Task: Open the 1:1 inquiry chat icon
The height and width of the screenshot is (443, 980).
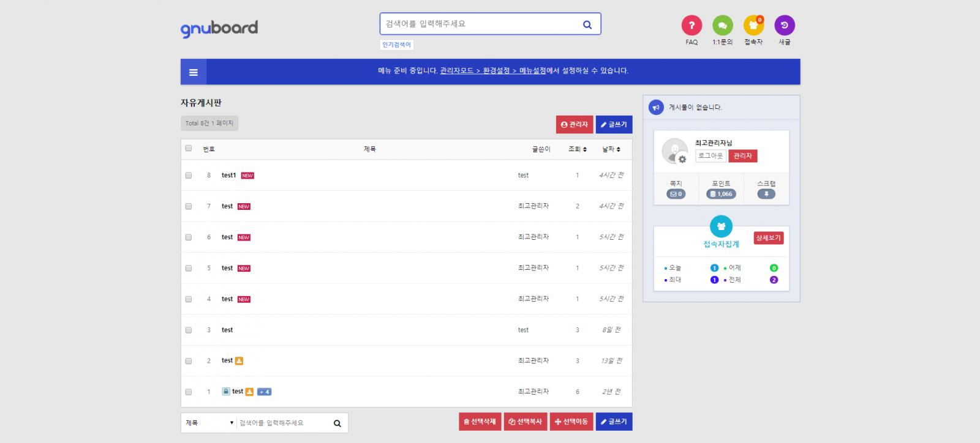Action: click(722, 25)
